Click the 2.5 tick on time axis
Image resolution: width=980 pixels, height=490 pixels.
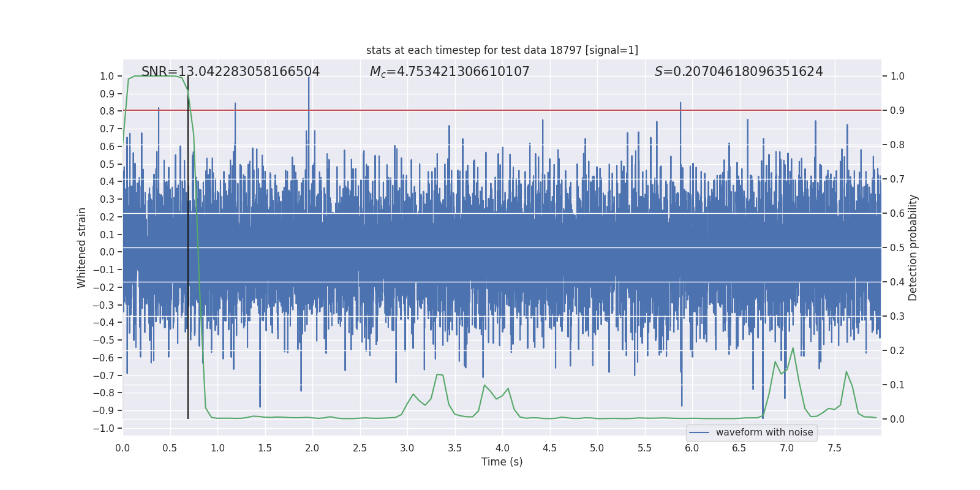click(360, 448)
